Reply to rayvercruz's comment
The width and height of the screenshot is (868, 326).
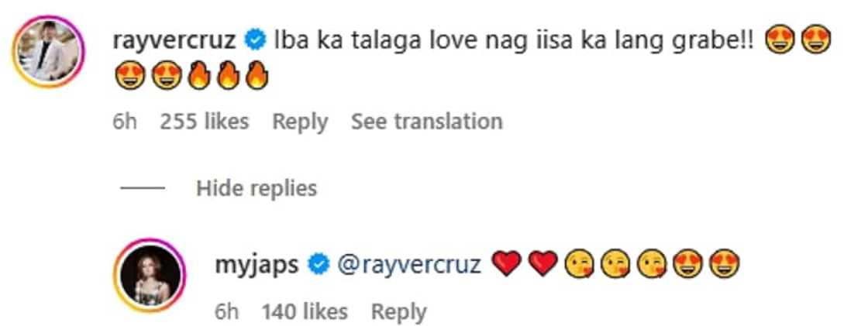tap(300, 122)
